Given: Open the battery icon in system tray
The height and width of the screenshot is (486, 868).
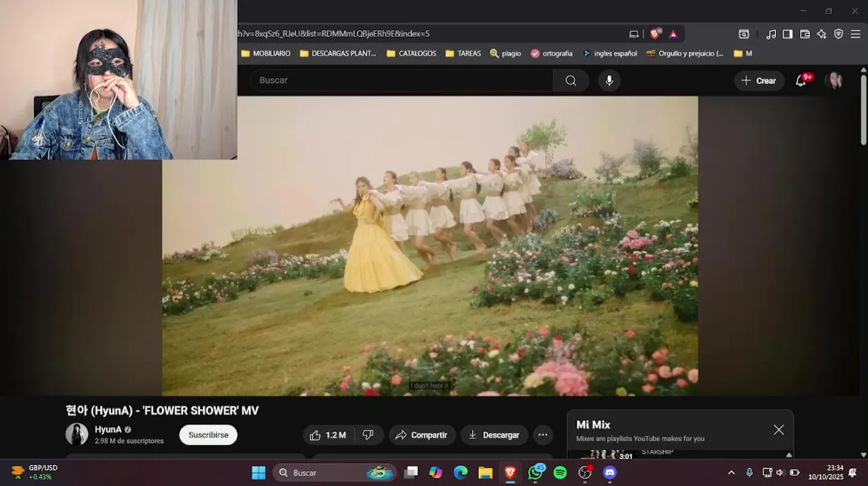Looking at the screenshot, I should pos(794,473).
